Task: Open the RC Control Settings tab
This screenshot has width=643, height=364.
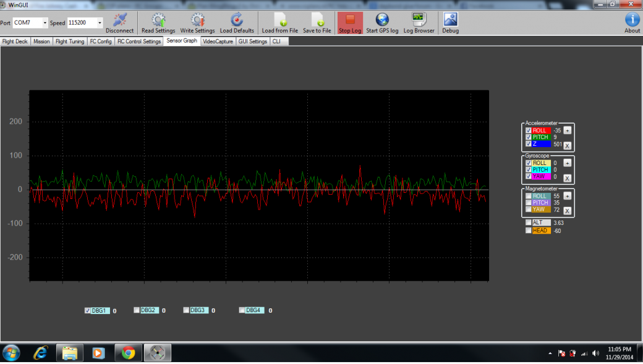Action: pos(139,41)
